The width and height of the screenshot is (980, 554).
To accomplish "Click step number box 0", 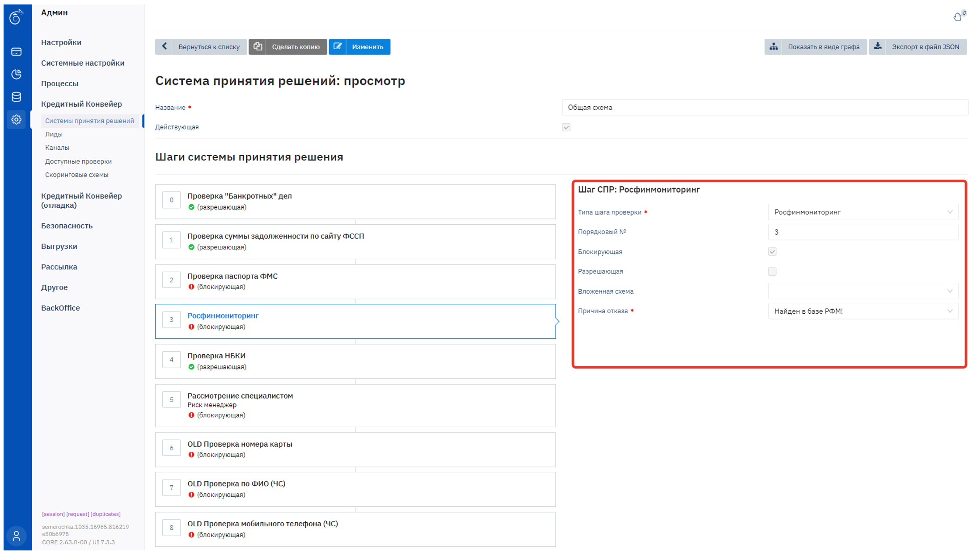I will point(171,200).
